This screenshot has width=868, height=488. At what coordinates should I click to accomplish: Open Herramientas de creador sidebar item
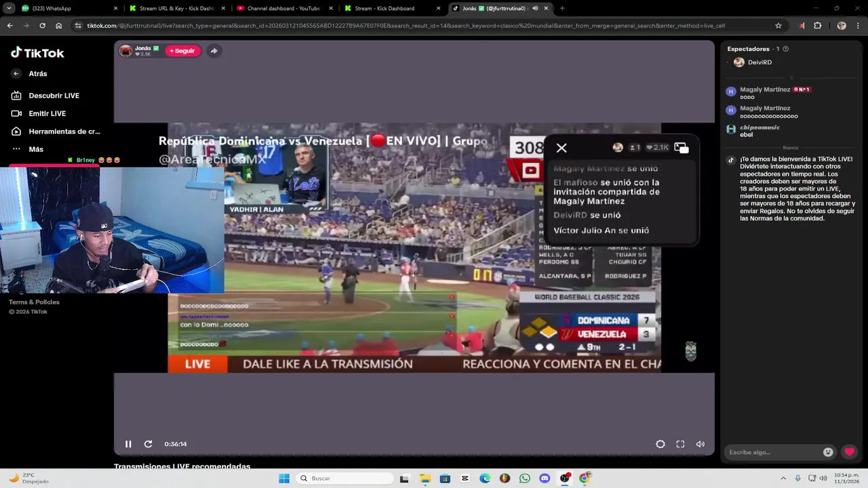[56, 131]
